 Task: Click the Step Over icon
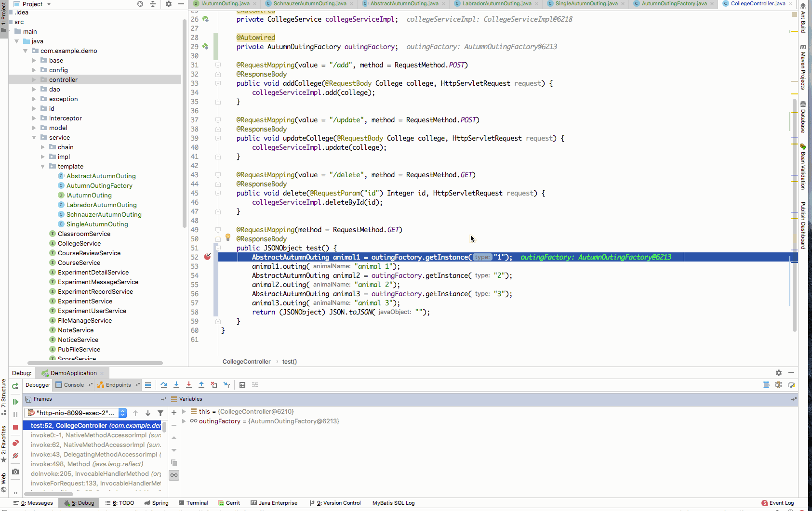164,385
